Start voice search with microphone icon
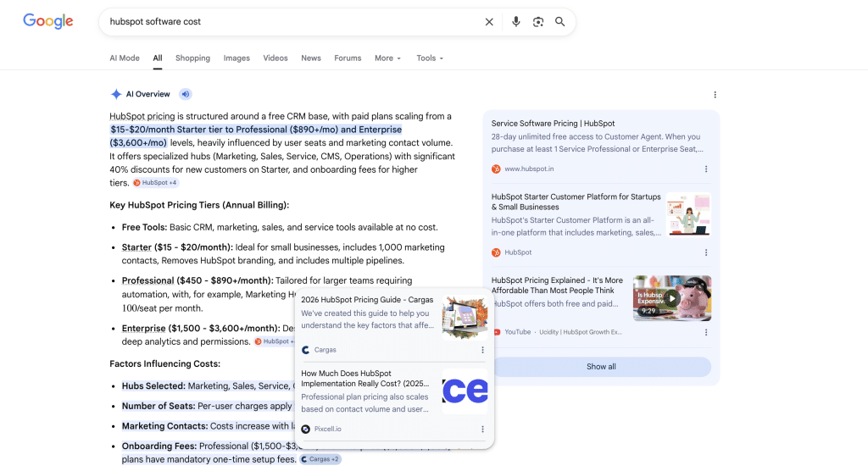Viewport: 868px width, 471px height. coord(515,21)
